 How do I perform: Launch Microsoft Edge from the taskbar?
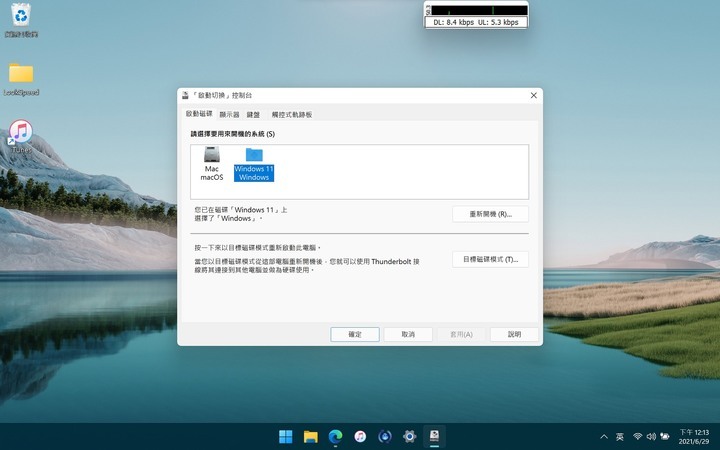tap(336, 436)
